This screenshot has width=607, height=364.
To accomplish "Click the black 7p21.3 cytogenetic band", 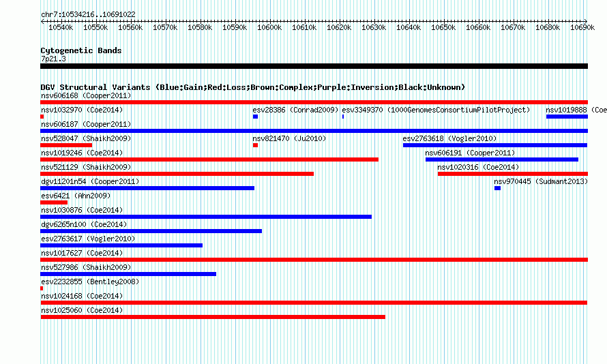I will coord(314,66).
